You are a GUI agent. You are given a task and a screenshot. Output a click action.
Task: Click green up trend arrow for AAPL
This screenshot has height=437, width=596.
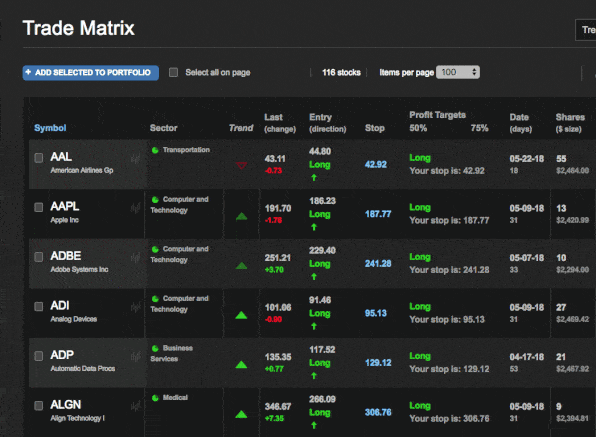tap(241, 216)
